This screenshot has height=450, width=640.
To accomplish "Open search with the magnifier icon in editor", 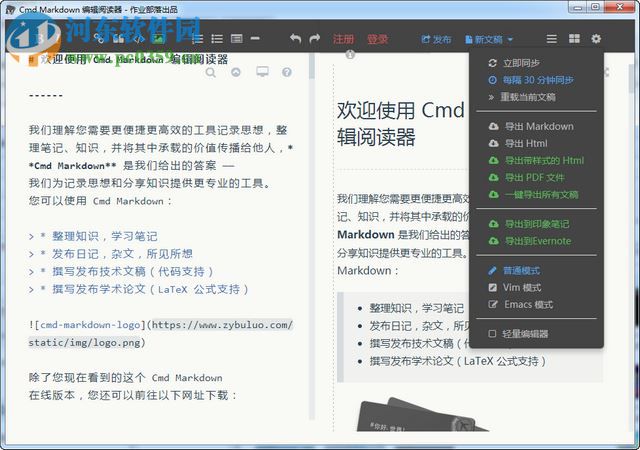I will pyautogui.click(x=211, y=73).
